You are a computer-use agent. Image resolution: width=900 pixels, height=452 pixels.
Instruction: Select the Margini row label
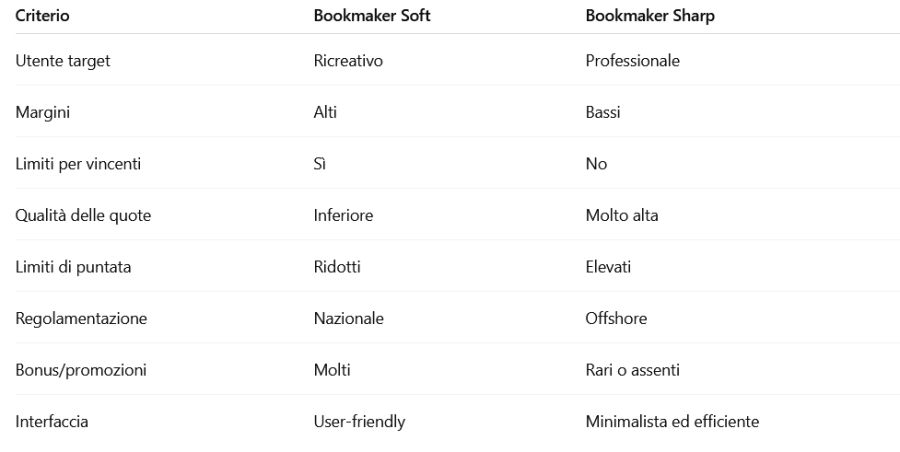[42, 112]
